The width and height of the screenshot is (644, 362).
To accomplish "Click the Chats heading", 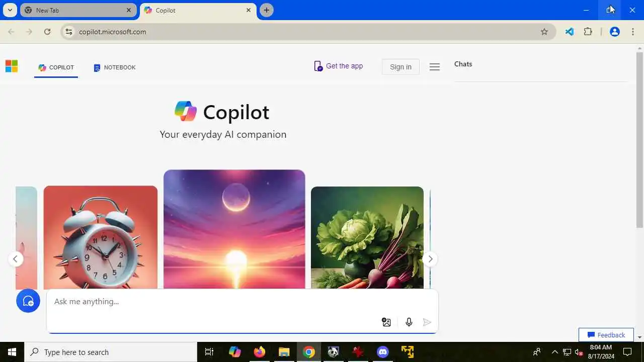I will click(463, 64).
